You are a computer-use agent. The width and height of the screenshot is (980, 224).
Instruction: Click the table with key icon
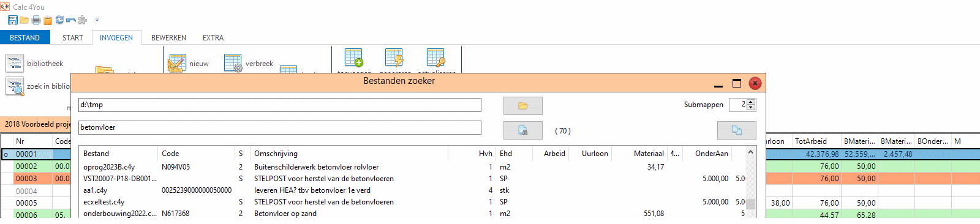click(435, 58)
